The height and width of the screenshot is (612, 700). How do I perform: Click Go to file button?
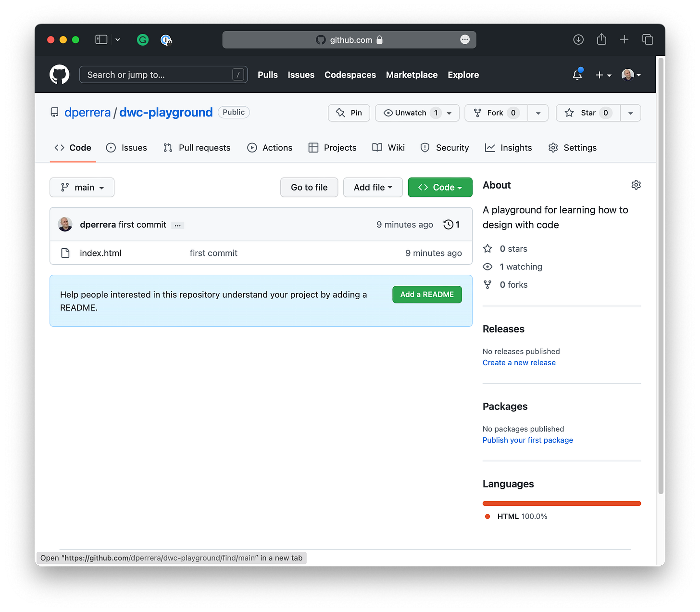point(309,187)
